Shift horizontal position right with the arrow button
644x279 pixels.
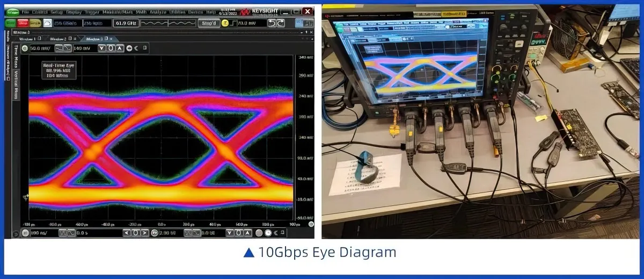pyautogui.click(x=144, y=233)
